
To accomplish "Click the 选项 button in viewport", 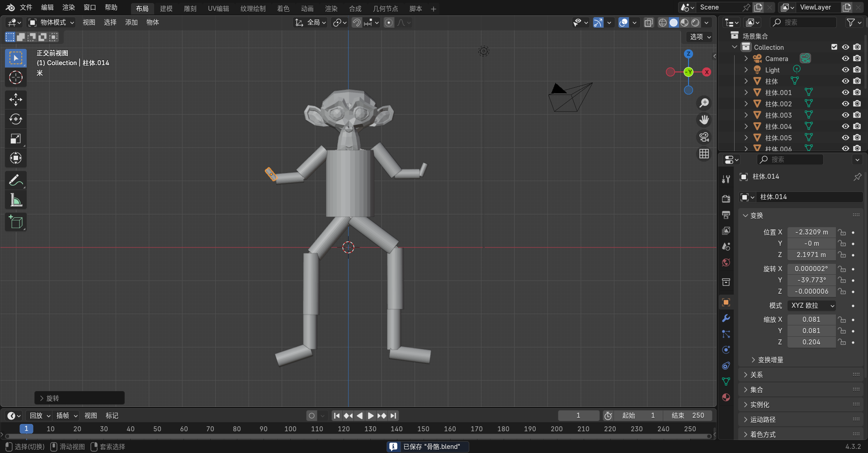I will click(700, 37).
